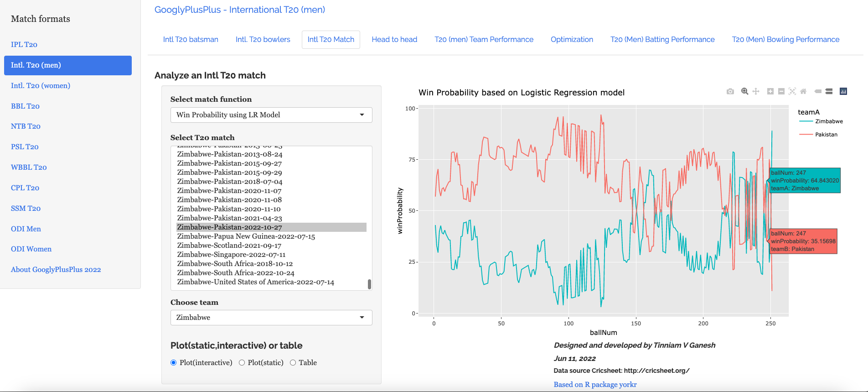Reset chart axes with home icon
This screenshot has height=392, width=868.
coord(803,91)
